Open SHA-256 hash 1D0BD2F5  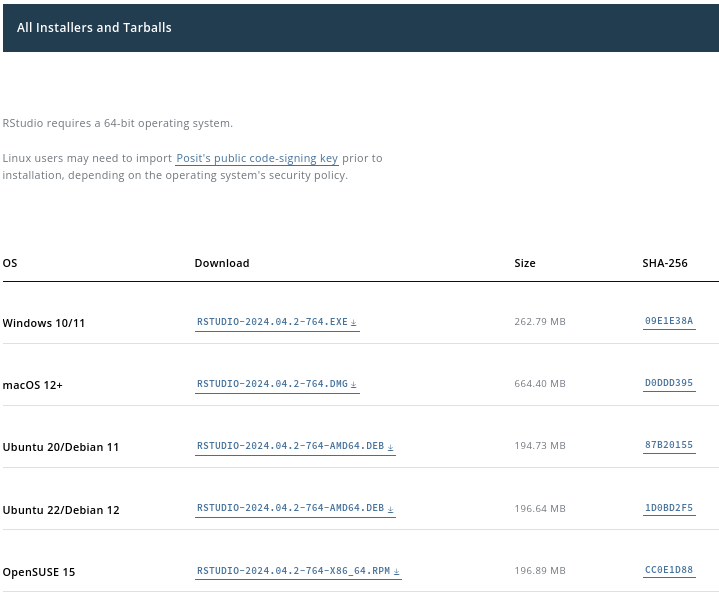pyautogui.click(x=669, y=508)
